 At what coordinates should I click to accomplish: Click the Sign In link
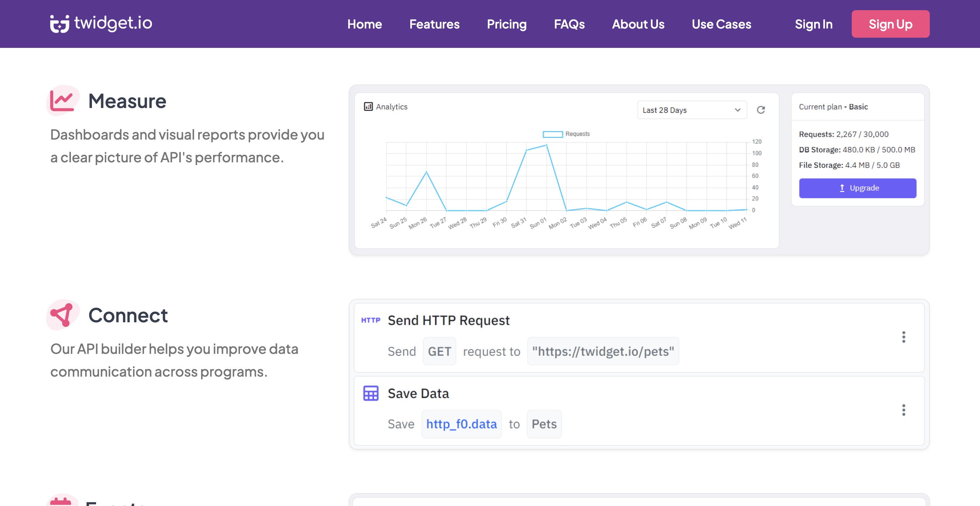tap(813, 24)
